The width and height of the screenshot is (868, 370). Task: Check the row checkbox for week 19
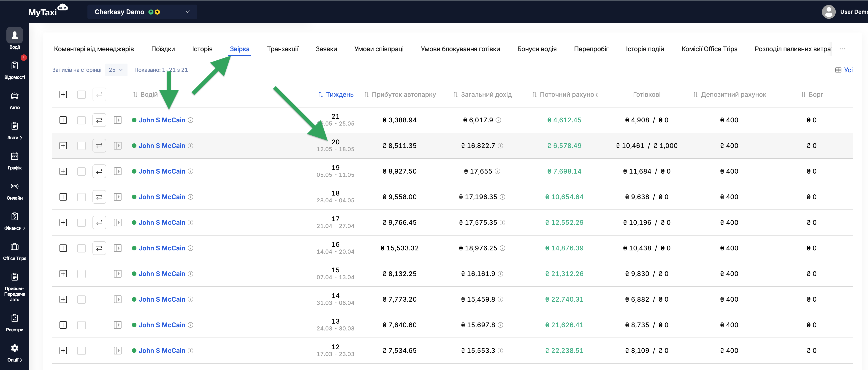[81, 171]
